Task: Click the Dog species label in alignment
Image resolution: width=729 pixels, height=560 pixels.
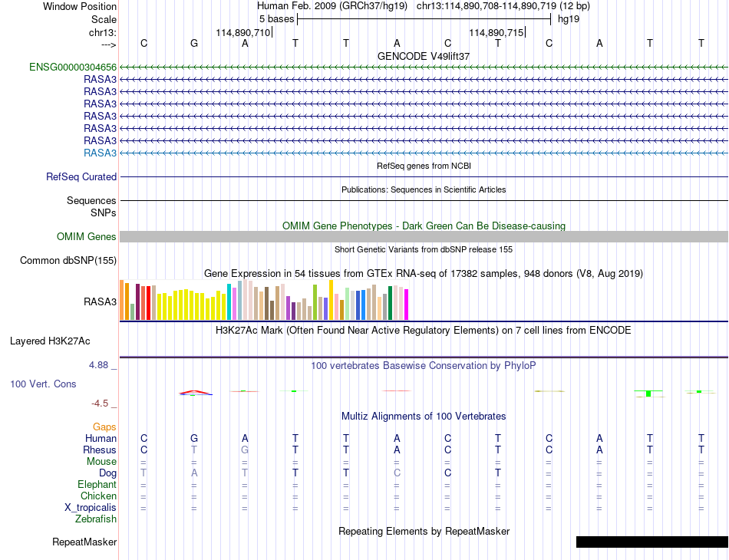Action: [107, 473]
